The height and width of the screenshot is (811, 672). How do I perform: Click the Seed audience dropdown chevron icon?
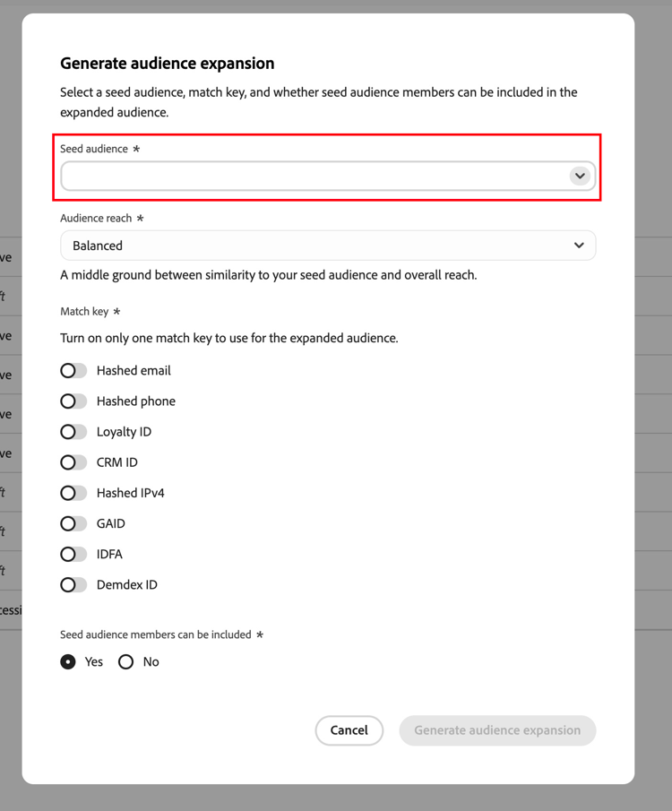point(580,176)
